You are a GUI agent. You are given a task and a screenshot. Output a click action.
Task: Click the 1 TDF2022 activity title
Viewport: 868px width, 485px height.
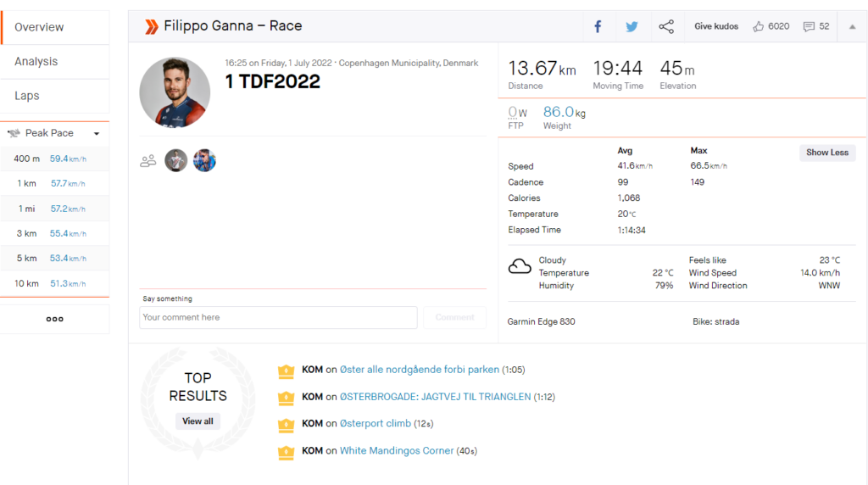click(x=272, y=81)
